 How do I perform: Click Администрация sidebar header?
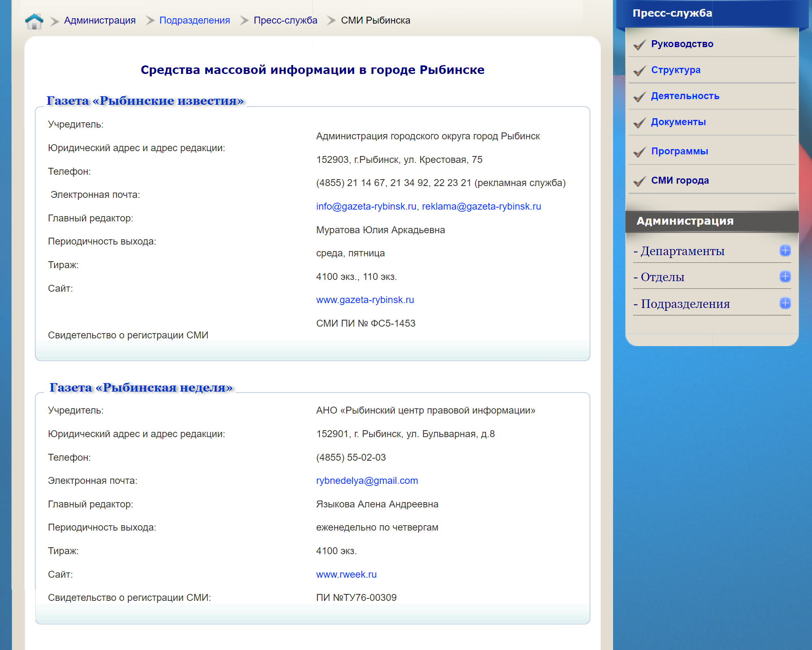tap(685, 221)
